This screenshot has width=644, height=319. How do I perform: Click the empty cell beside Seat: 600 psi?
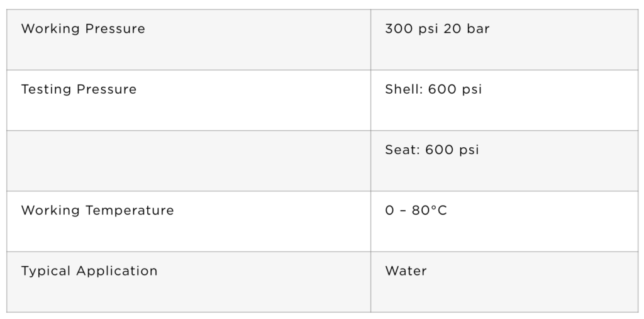click(189, 160)
